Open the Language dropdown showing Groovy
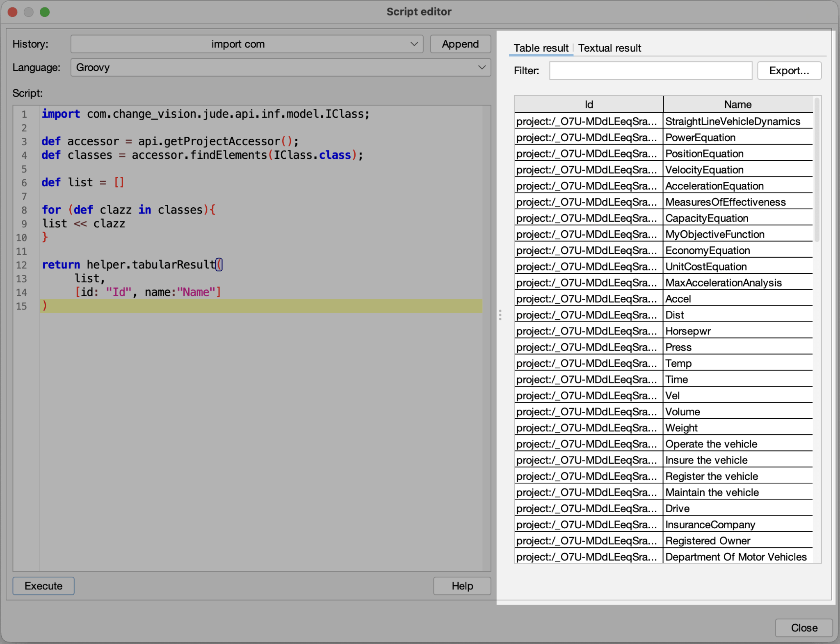This screenshot has width=840, height=644. tap(280, 67)
